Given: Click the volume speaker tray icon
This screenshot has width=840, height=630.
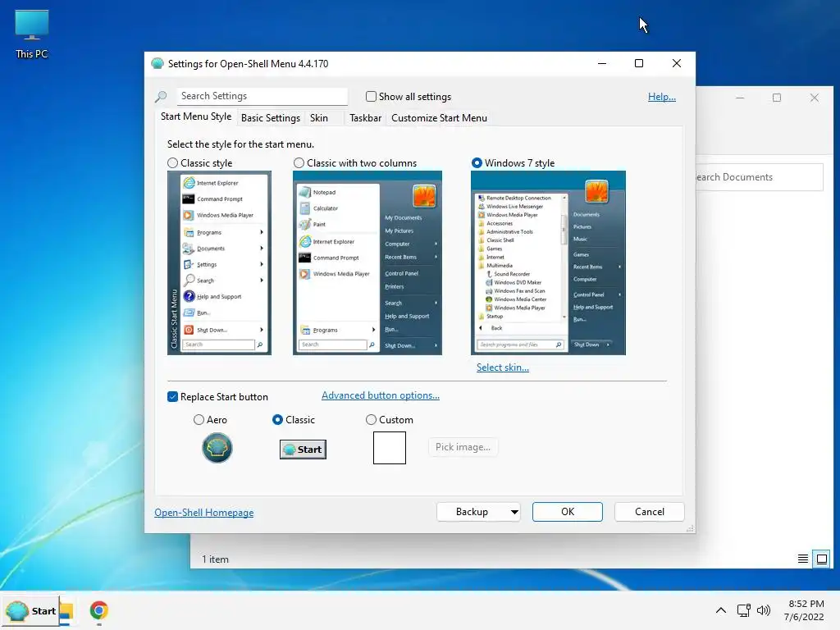Looking at the screenshot, I should click(x=764, y=610).
